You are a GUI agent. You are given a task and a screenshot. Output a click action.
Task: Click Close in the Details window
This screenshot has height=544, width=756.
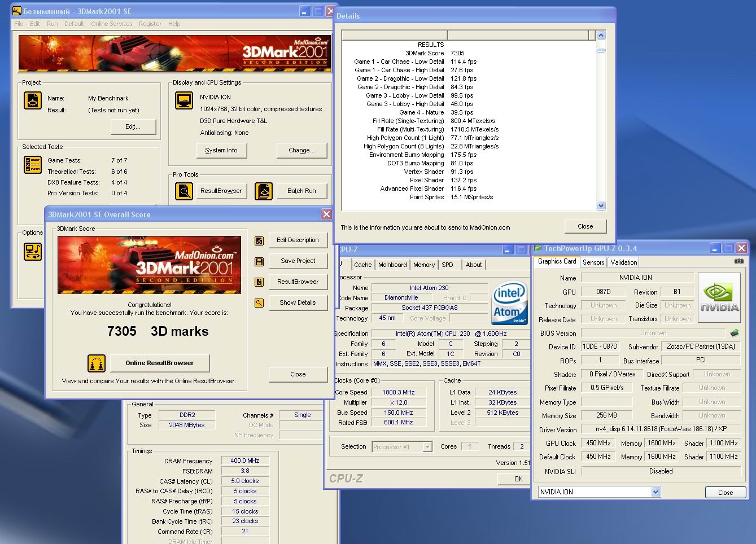click(x=585, y=226)
